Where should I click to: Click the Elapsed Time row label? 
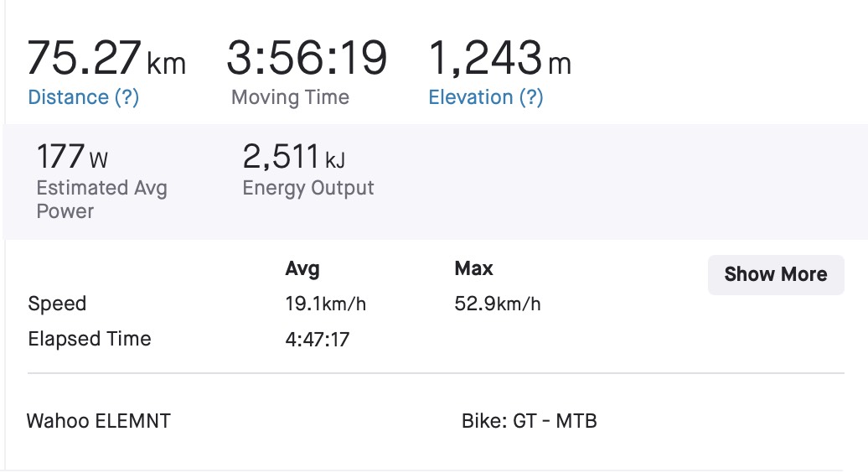pos(90,339)
